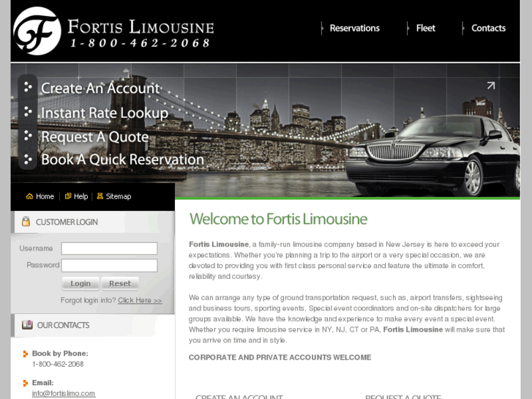Click the Welcome to Fortis Limousine heading
Image resolution: width=532 pixels, height=399 pixels.
click(278, 219)
